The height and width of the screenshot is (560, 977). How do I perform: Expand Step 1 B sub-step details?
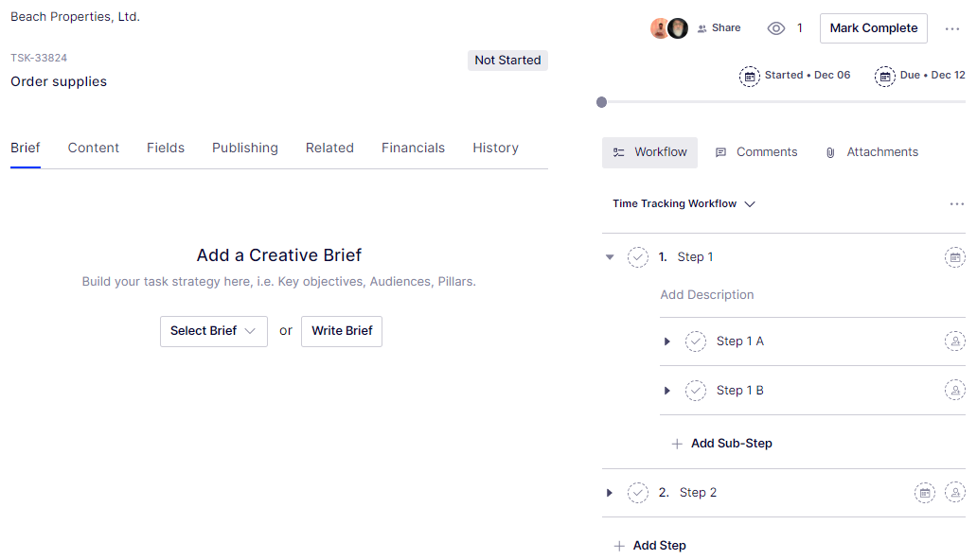coord(667,391)
